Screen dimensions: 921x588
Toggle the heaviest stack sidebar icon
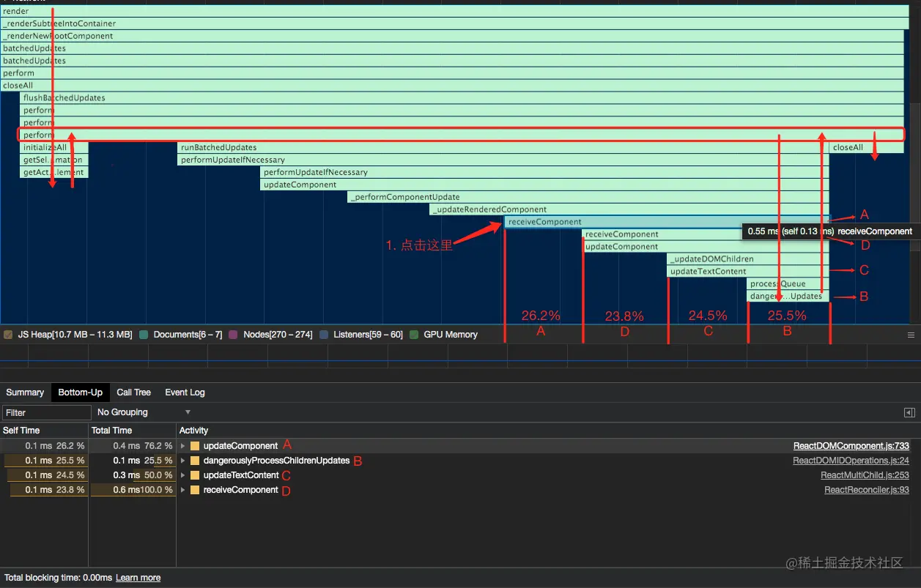909,412
